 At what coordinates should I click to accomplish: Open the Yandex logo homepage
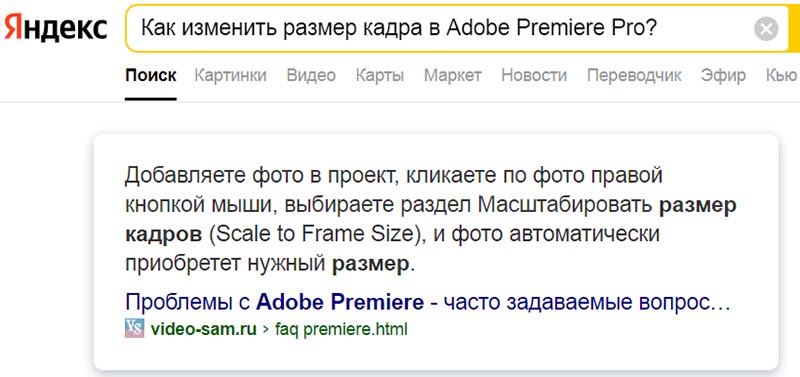pos(55,29)
